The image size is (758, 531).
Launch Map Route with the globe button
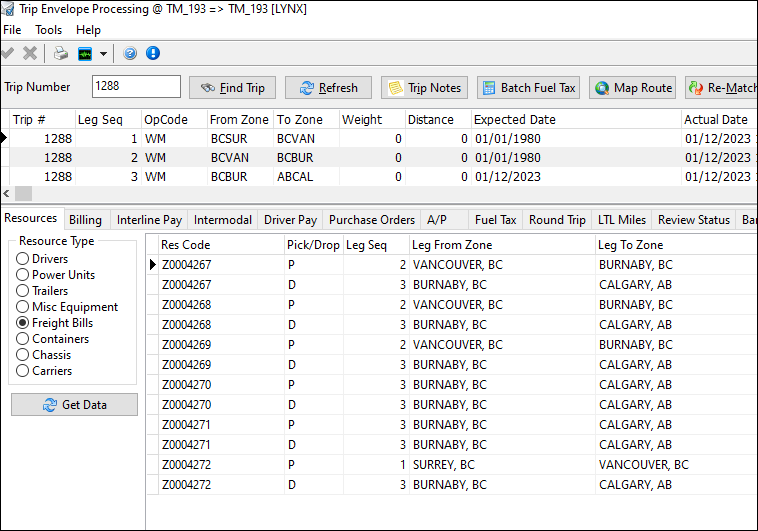coord(633,88)
